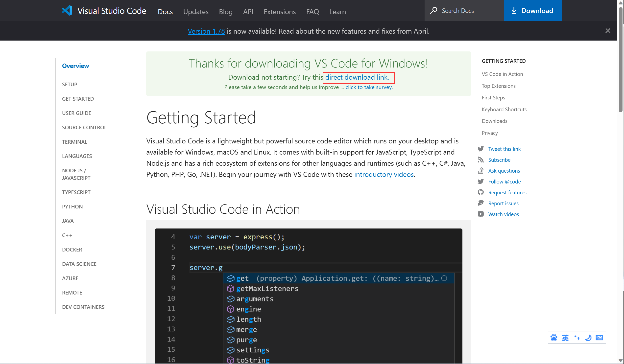The image size is (624, 364).
Task: Click the GitHub icon beside Request features
Action: (481, 192)
